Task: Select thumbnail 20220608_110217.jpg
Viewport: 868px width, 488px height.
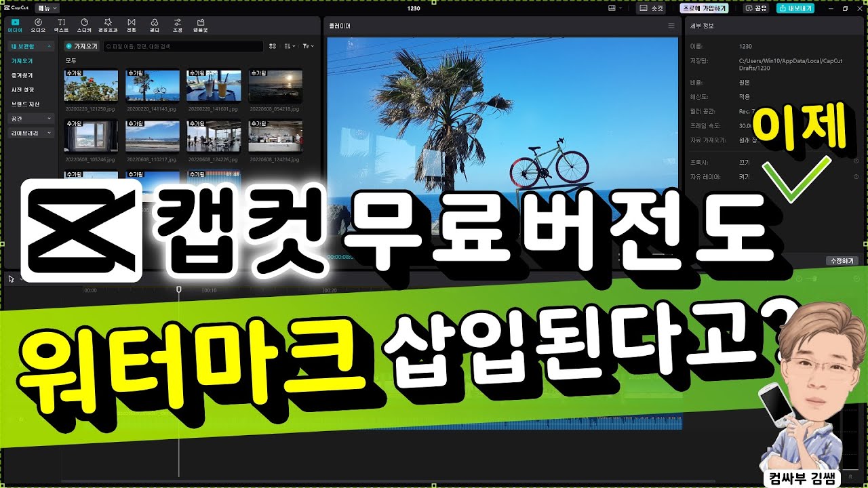Action: [153, 136]
